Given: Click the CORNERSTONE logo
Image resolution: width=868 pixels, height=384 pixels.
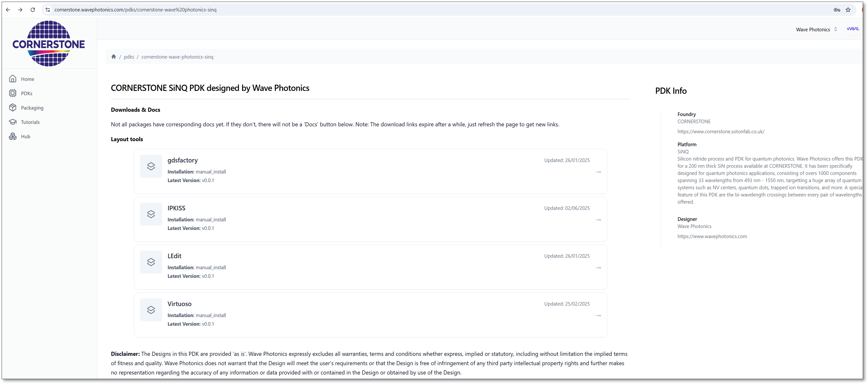Looking at the screenshot, I should click(48, 44).
